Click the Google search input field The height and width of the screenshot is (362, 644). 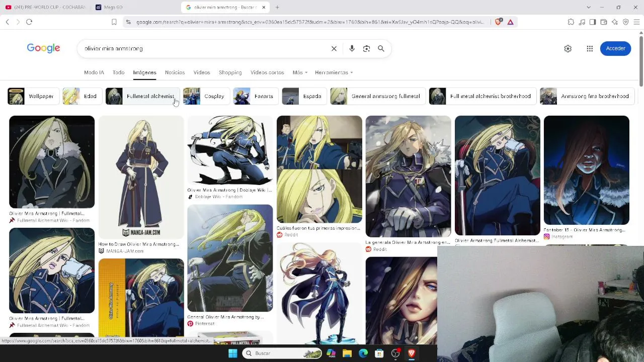click(205, 49)
